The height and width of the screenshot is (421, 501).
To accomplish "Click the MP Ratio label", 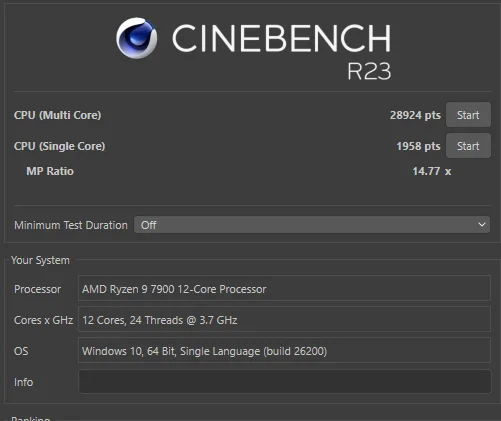I will point(50,171).
